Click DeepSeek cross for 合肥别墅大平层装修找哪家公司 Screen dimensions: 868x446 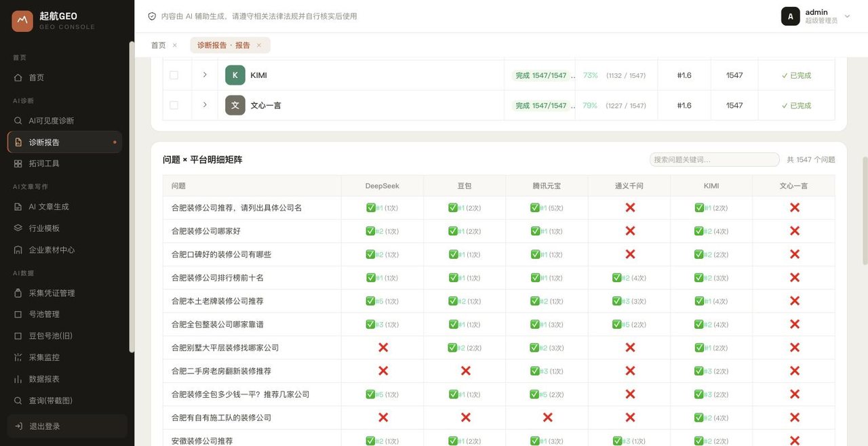click(x=383, y=348)
